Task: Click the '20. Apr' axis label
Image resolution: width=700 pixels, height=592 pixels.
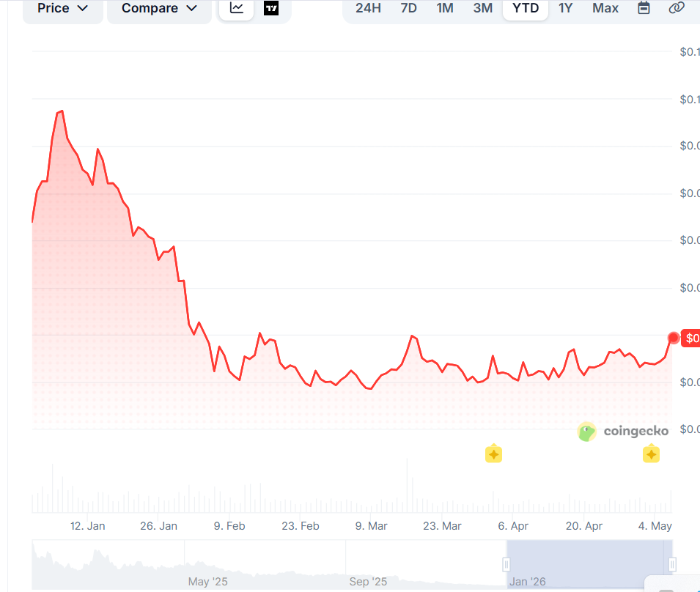Action: pos(584,526)
